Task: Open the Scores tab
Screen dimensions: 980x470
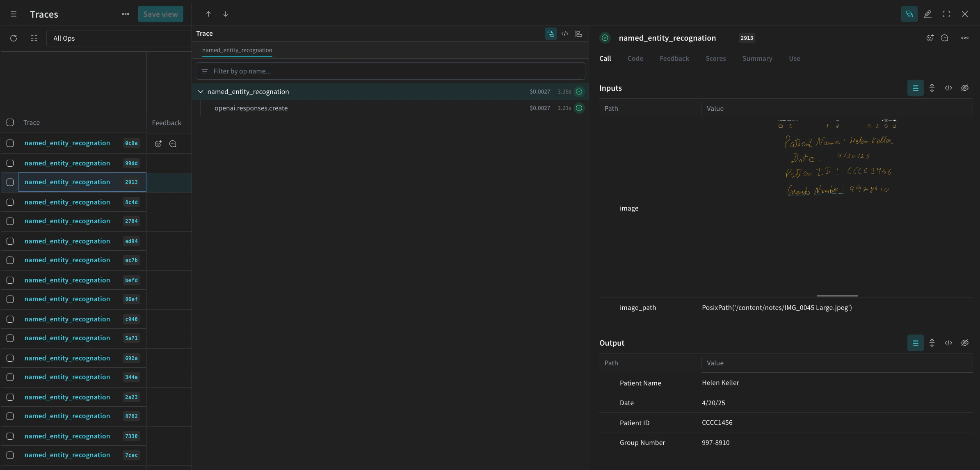Action: tap(715, 58)
